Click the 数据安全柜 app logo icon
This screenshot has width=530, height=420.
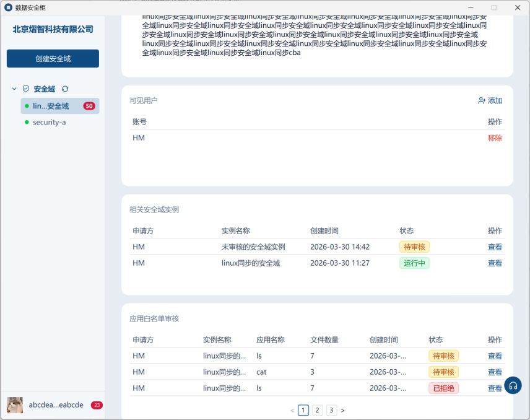(8, 7)
